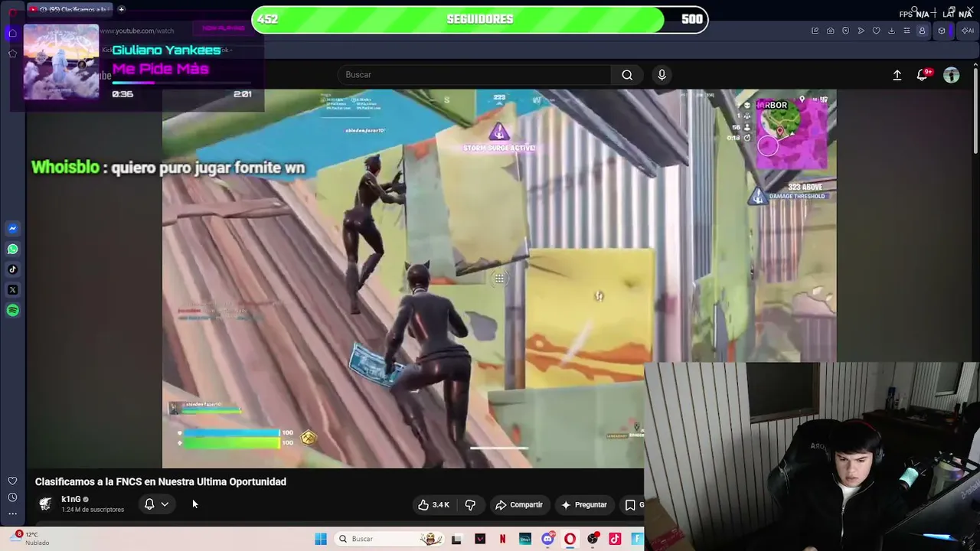Open X (Twitter) in the Opera sidebar

(x=12, y=290)
